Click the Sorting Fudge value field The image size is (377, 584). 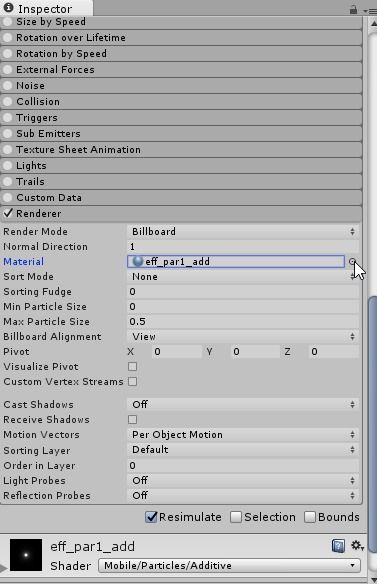click(243, 292)
